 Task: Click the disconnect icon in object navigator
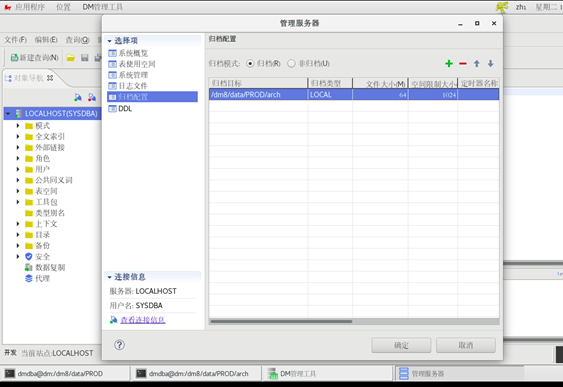92,97
